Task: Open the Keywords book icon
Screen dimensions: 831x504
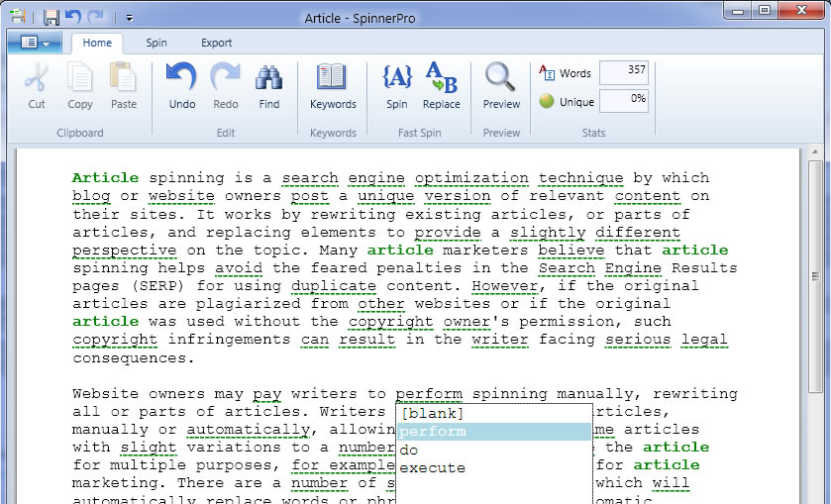Action: point(333,84)
